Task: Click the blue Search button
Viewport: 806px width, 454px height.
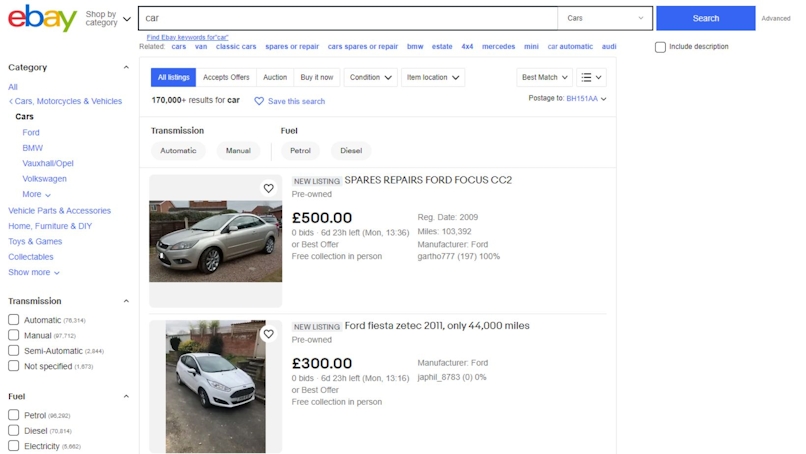Action: pyautogui.click(x=706, y=19)
